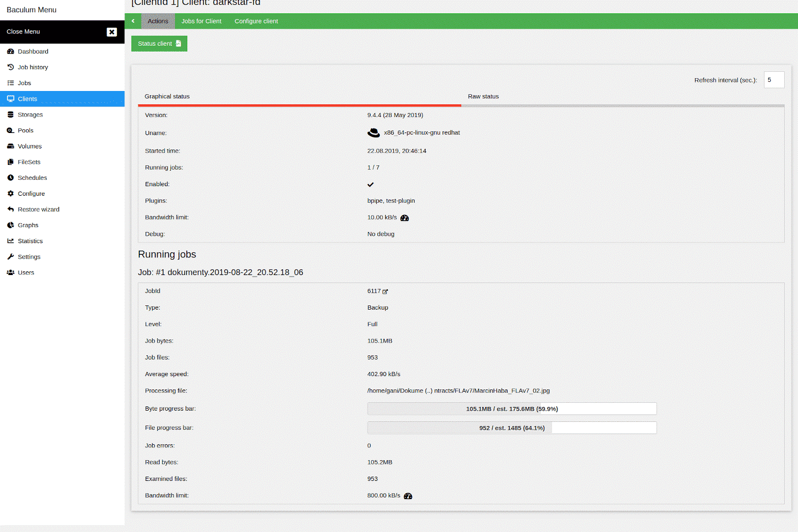The image size is (798, 532).
Task: Go to Job history in sidebar
Action: pos(32,68)
